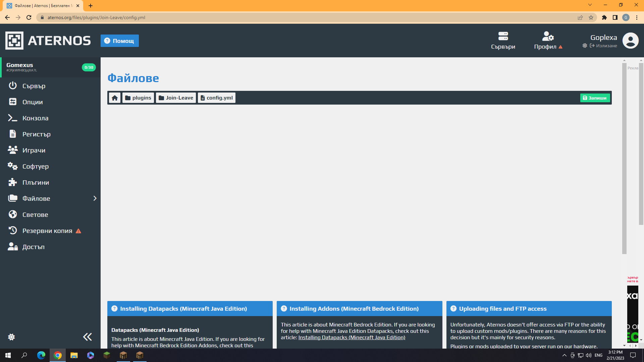The image size is (644, 362).
Task: Open the tab search dropdown arrow
Action: (x=590, y=5)
